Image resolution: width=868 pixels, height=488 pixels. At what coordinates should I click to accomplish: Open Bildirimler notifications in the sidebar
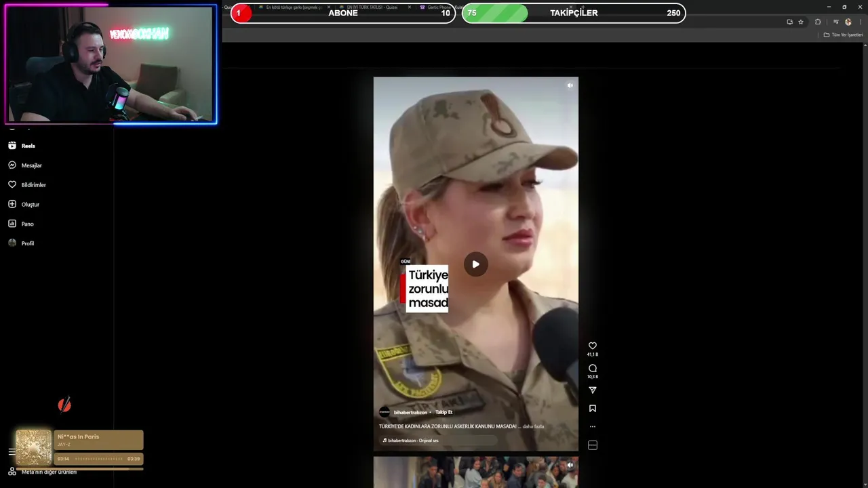[x=27, y=184]
